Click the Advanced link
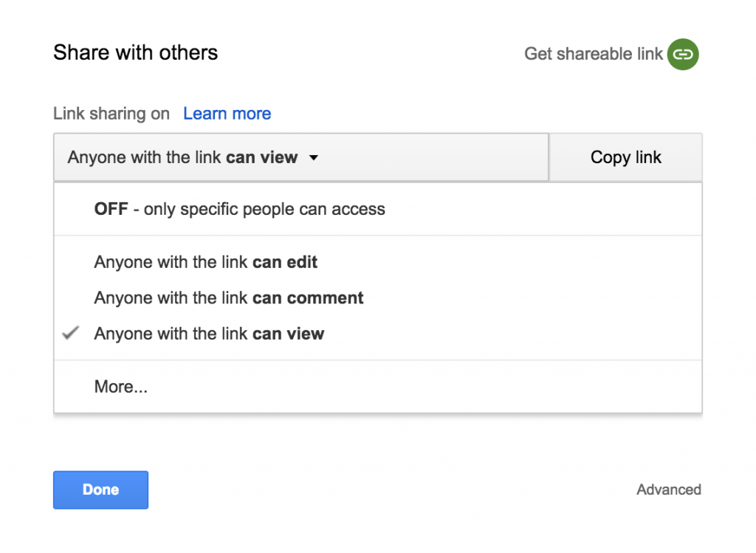The image size is (756, 553). pos(669,490)
